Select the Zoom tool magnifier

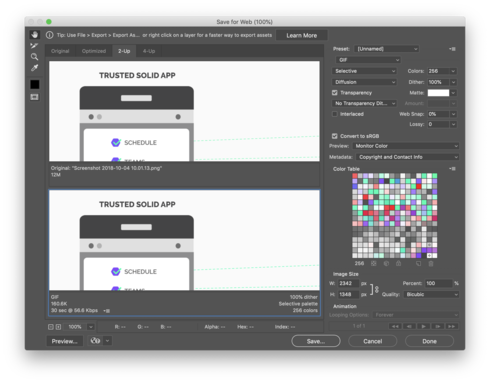point(34,57)
